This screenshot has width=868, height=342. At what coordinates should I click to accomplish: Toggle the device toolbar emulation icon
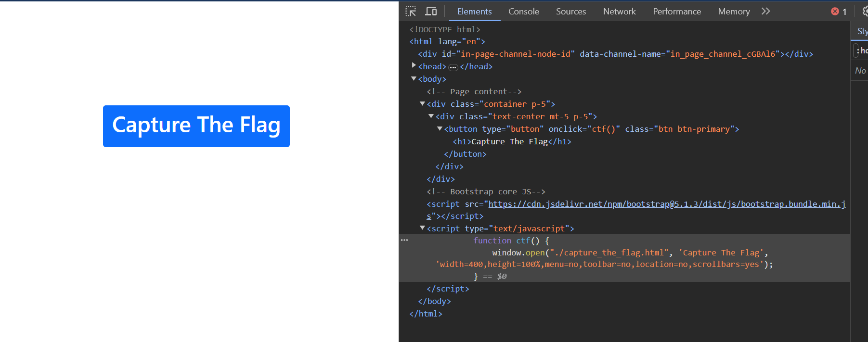[x=431, y=12]
